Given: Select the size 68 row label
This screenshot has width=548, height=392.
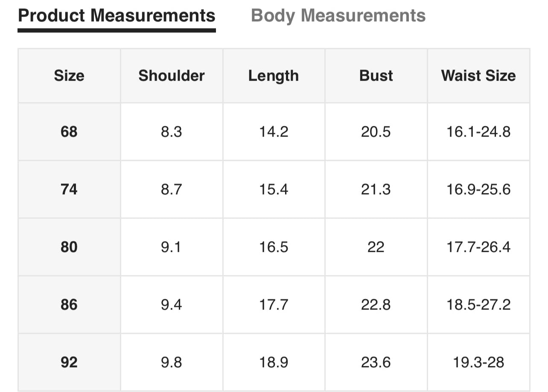Looking at the screenshot, I should pos(69,132).
